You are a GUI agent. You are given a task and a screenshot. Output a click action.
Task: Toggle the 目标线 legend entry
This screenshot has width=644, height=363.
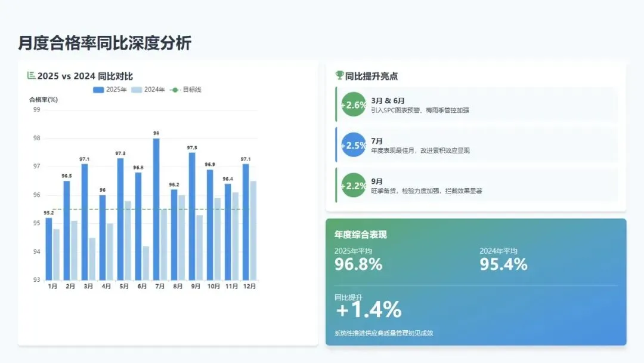[x=185, y=90]
